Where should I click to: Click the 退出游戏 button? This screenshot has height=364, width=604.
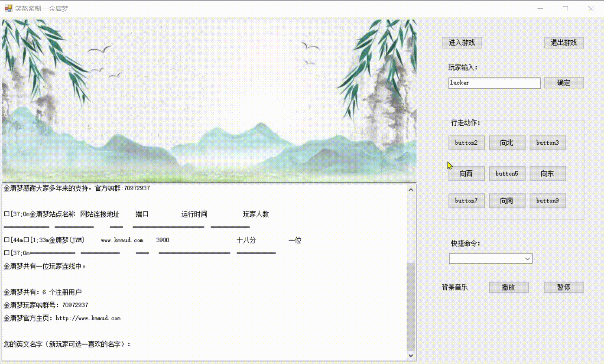564,42
